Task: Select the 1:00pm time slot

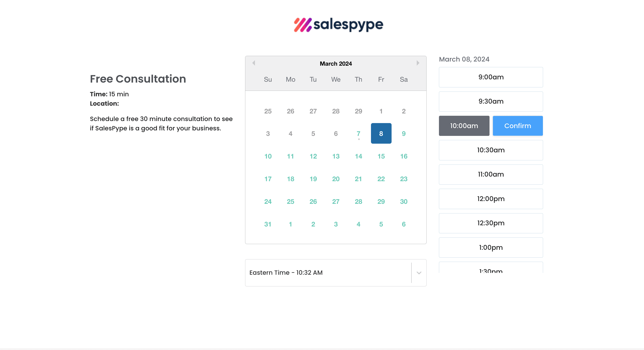Action: coord(490,247)
